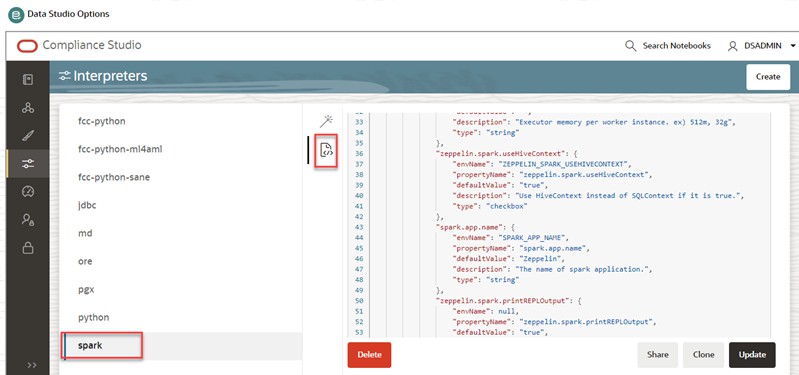Click the Oracle logo
799x375 pixels.
(27, 46)
